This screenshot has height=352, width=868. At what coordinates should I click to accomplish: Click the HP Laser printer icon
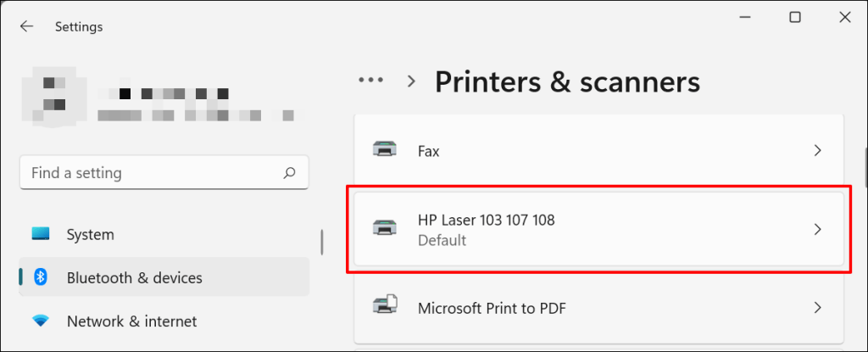(384, 229)
